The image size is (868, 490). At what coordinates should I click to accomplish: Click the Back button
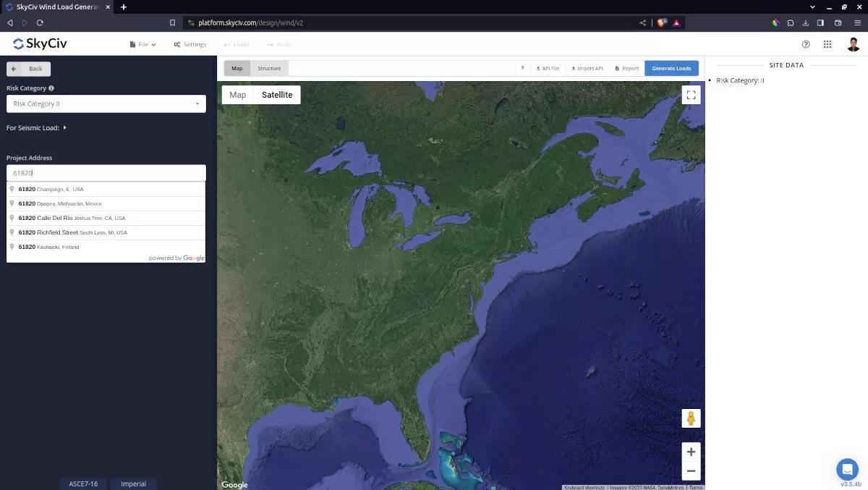click(x=28, y=68)
